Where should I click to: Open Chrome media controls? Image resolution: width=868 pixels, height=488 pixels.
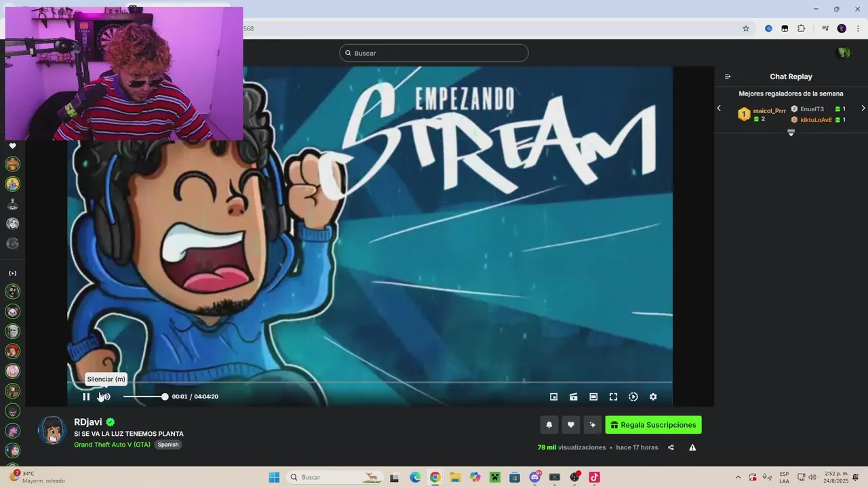pyautogui.click(x=825, y=28)
